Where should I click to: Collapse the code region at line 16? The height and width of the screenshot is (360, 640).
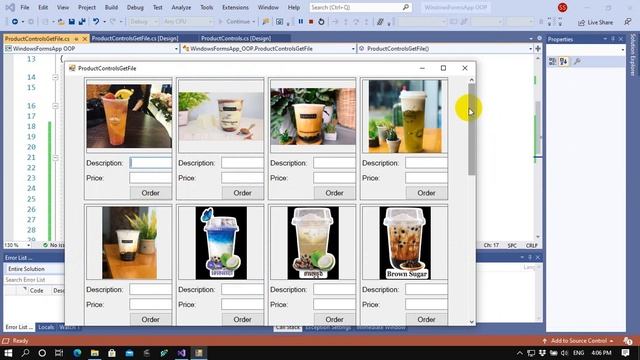(x=55, y=106)
